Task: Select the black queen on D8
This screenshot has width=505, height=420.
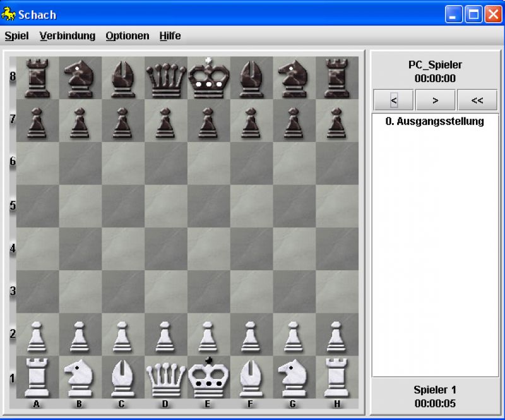Action: point(166,80)
